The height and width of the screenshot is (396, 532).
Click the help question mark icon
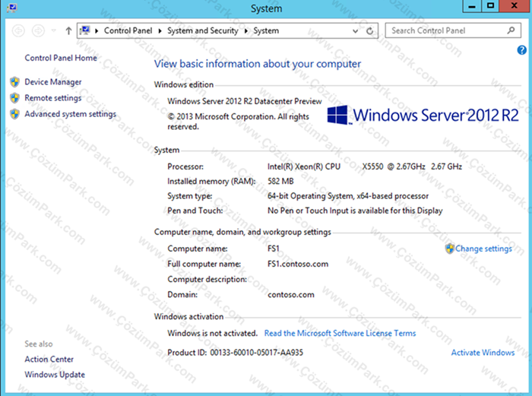point(522,50)
